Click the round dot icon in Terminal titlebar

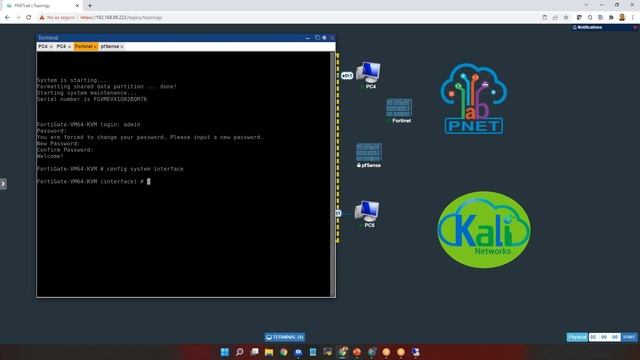324,38
